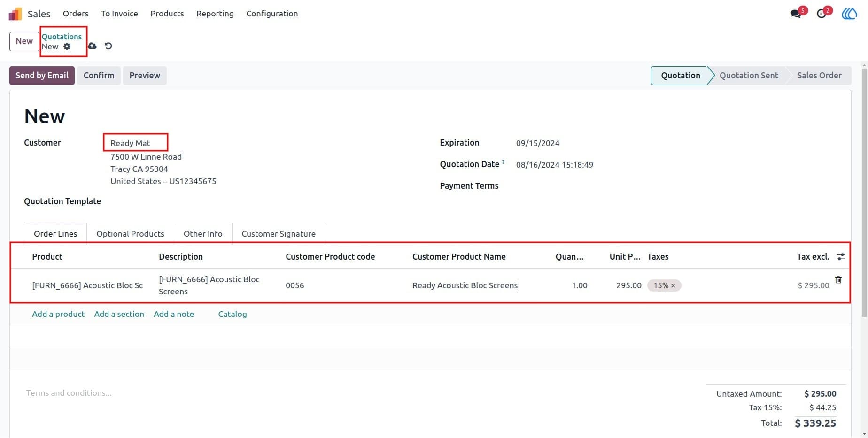Click the user avatar icon

click(849, 14)
